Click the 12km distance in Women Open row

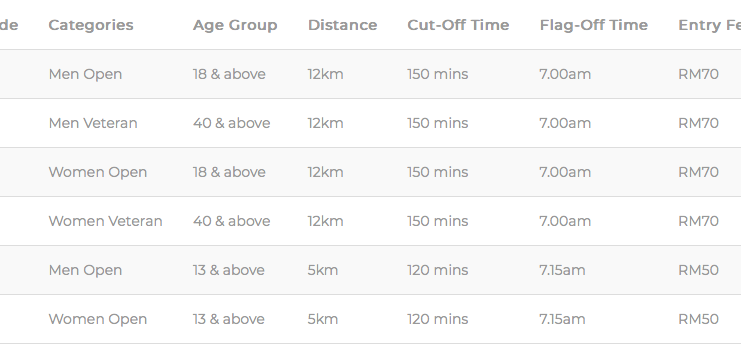tap(326, 172)
